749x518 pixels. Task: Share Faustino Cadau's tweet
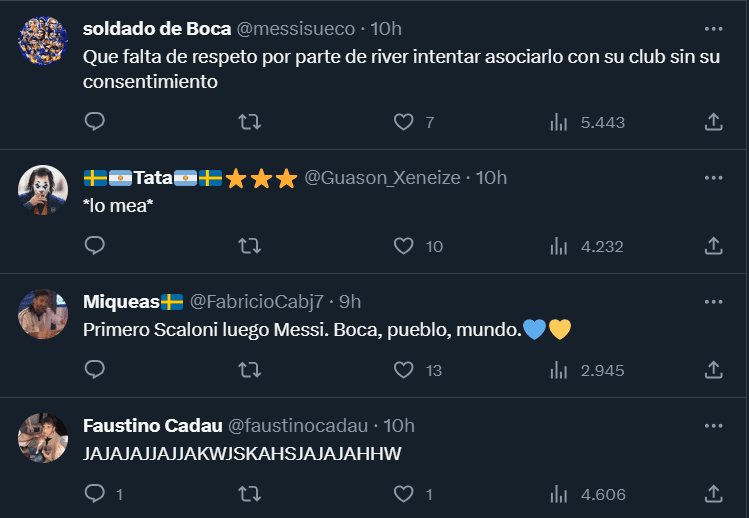(x=714, y=494)
